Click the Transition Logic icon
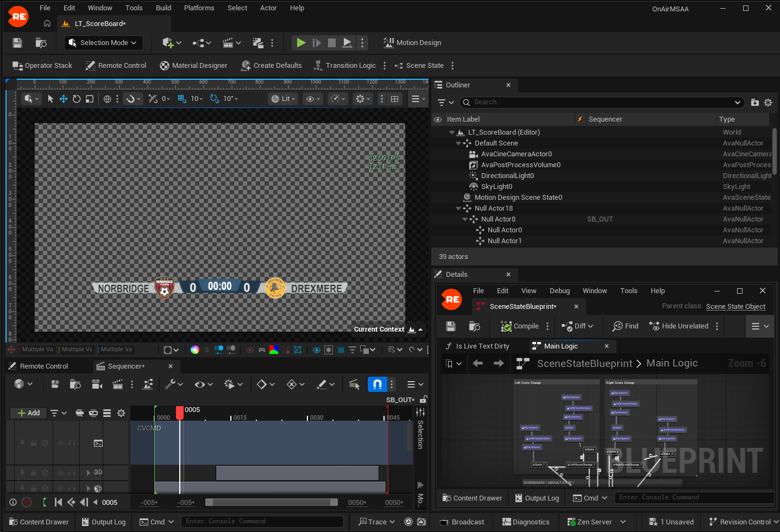The image size is (780, 532). [x=318, y=66]
